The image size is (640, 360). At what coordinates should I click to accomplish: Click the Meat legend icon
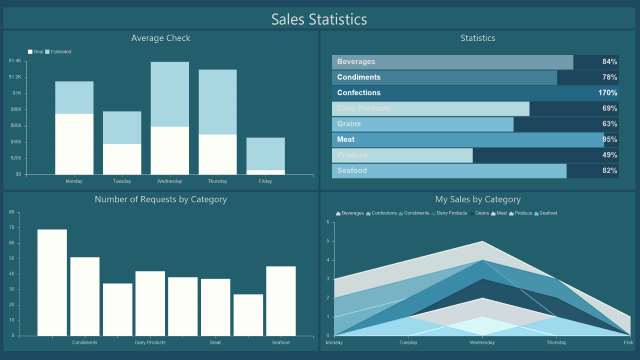(x=493, y=213)
